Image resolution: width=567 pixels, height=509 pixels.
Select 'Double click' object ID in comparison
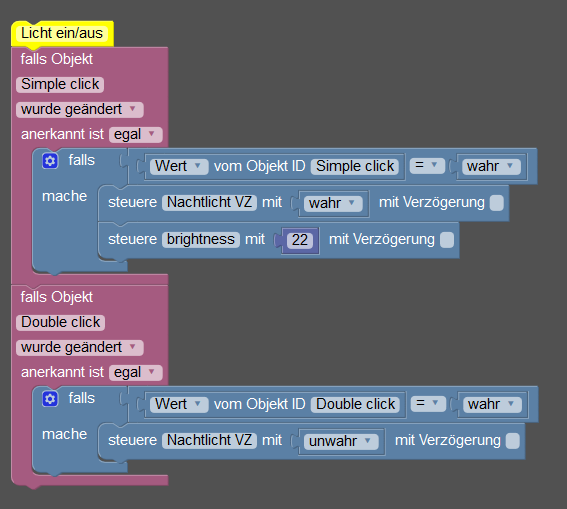coord(355,405)
